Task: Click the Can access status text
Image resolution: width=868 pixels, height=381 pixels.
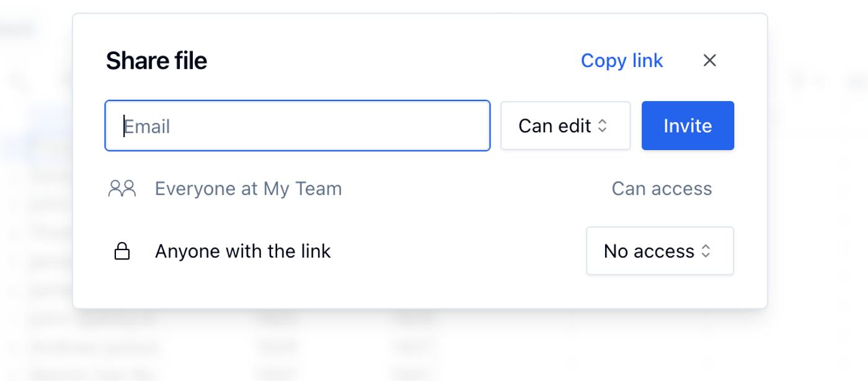Action: (x=662, y=189)
